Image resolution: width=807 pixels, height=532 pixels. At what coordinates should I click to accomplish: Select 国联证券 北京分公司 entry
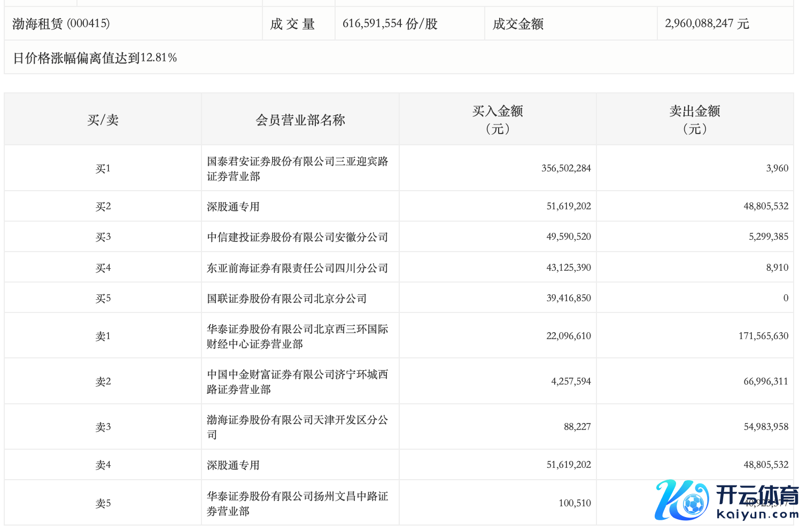(286, 298)
